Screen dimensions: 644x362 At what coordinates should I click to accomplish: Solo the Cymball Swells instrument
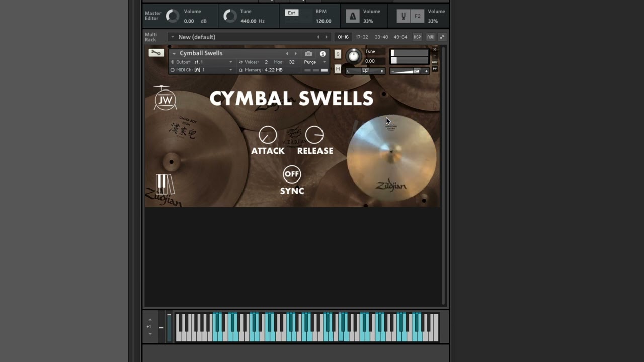point(338,54)
